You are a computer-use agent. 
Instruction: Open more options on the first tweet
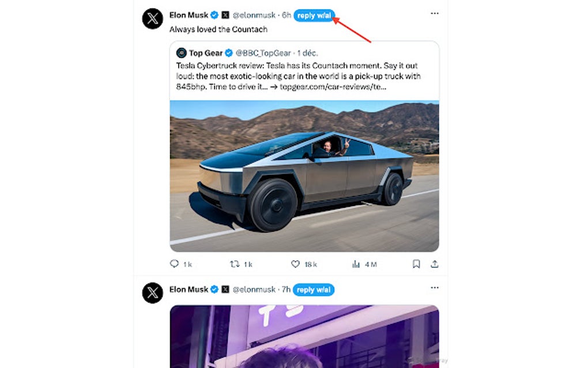(435, 14)
